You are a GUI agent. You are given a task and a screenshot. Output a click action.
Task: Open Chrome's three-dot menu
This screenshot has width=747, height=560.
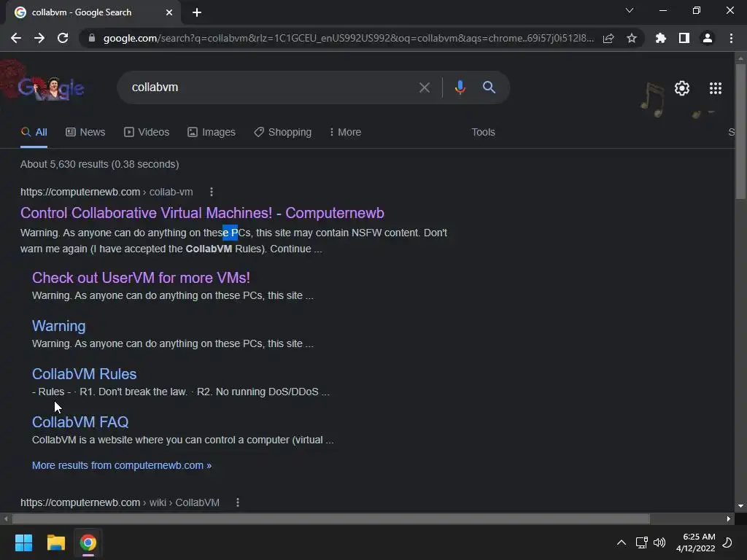pyautogui.click(x=731, y=38)
